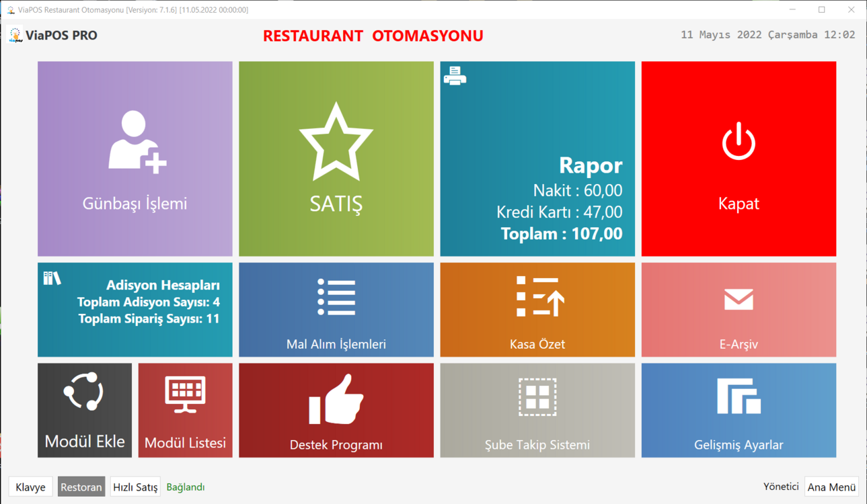The width and height of the screenshot is (867, 504).
Task: Click the grid icon on Şube Takip Sistemi
Action: (537, 397)
